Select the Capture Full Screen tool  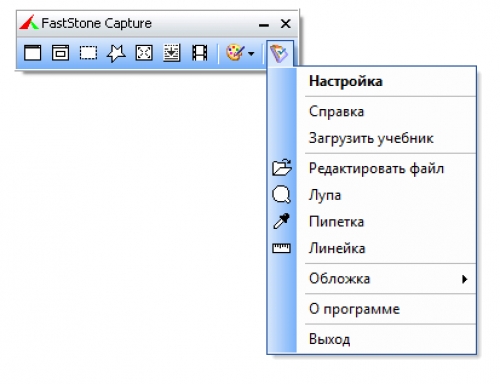pyautogui.click(x=144, y=53)
